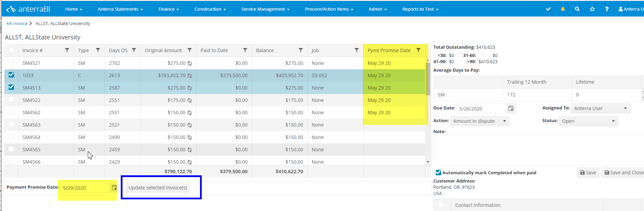Go to AR Invoice breadcrumb link
Screen dimensions: 644x211
click(x=17, y=23)
